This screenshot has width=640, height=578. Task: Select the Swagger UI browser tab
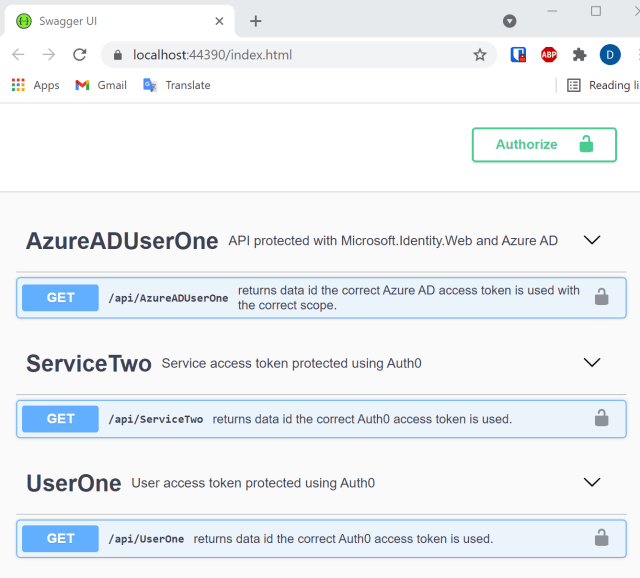coord(110,21)
